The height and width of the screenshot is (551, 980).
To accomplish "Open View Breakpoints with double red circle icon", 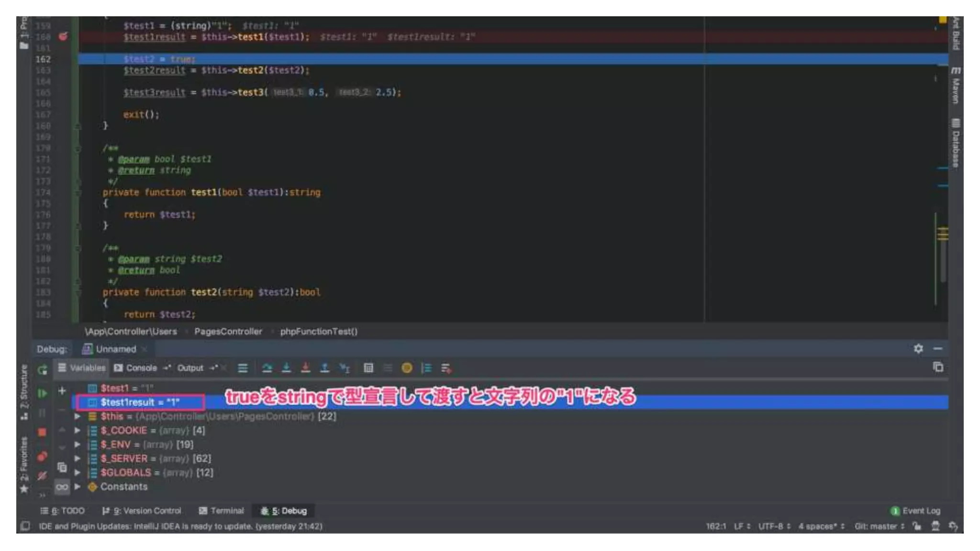I will (x=42, y=456).
